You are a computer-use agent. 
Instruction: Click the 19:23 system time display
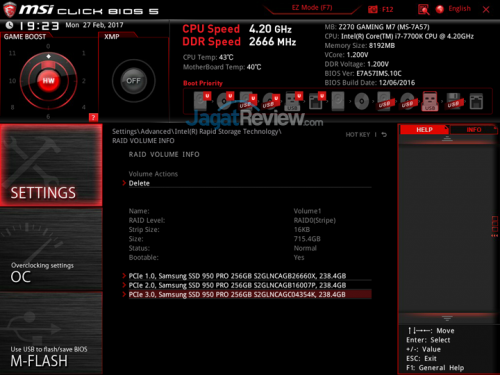39,26
